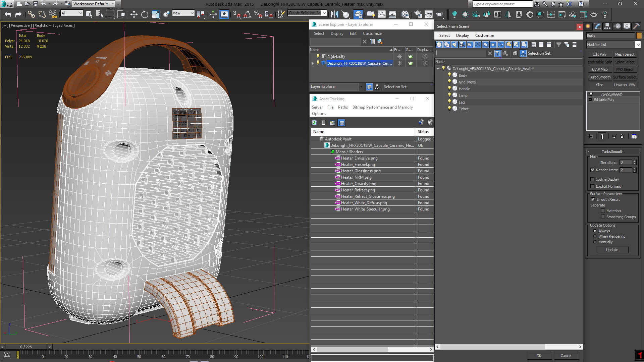Open the Hierarchy command panel tab
Screen dimensions: 644x362
tap(607, 26)
